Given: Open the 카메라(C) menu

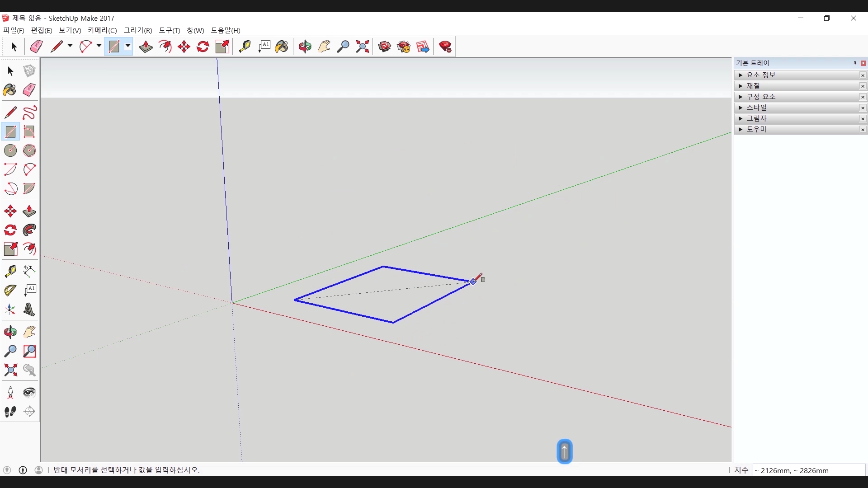Looking at the screenshot, I should point(102,30).
